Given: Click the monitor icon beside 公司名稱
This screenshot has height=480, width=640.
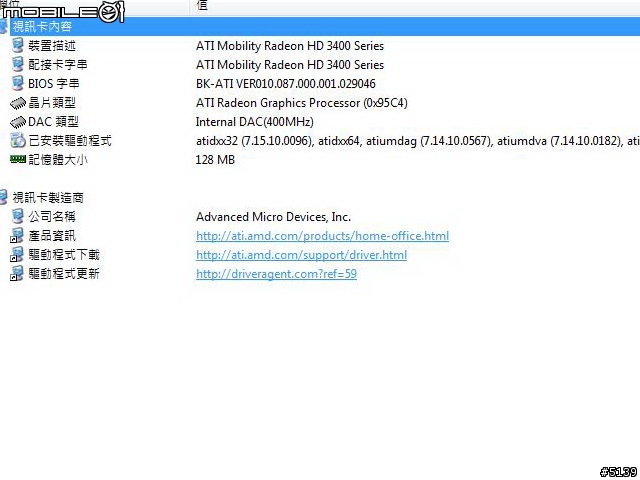Looking at the screenshot, I should click(x=18, y=216).
